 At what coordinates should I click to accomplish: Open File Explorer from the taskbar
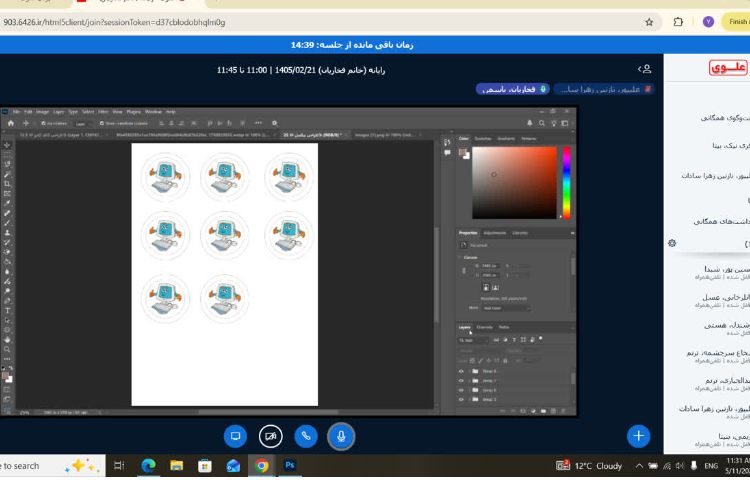(176, 465)
